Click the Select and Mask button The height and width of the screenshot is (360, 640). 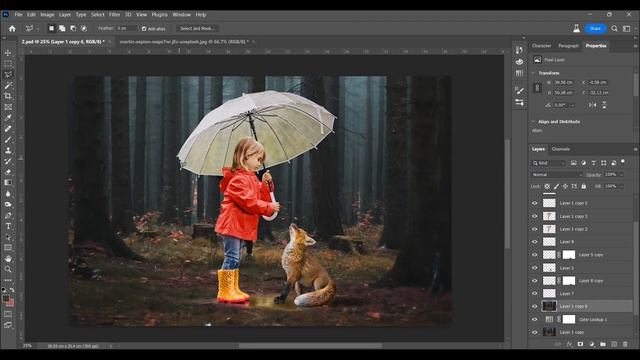(198, 29)
